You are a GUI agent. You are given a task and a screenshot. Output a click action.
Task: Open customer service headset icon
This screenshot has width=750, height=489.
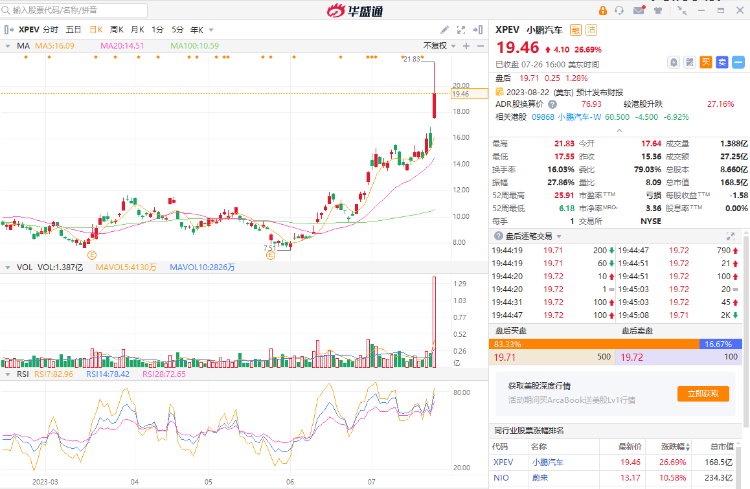point(619,10)
